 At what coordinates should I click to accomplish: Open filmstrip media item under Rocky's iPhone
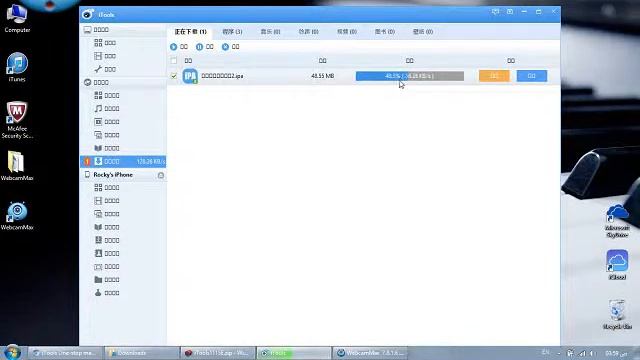122,201
